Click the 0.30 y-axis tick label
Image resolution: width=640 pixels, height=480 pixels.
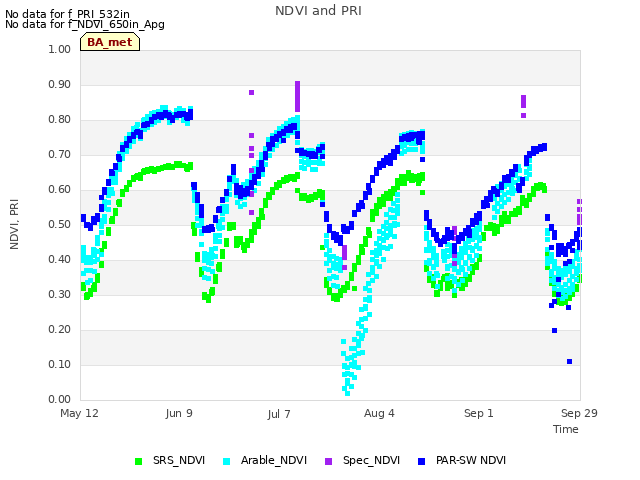(x=60, y=294)
